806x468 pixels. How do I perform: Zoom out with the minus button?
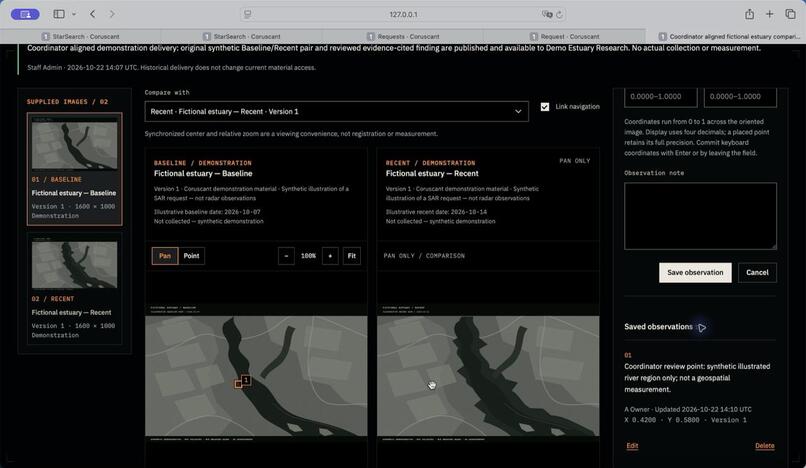tap(286, 256)
